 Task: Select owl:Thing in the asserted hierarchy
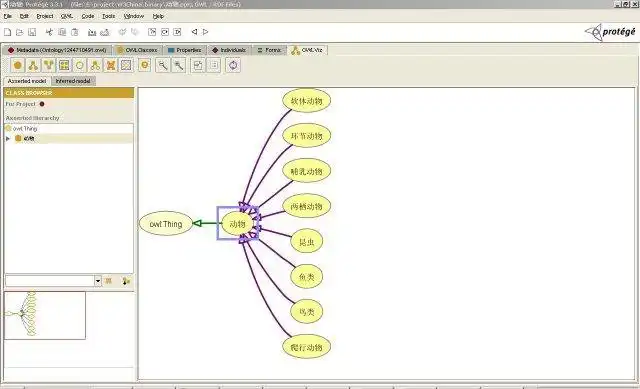click(x=25, y=129)
